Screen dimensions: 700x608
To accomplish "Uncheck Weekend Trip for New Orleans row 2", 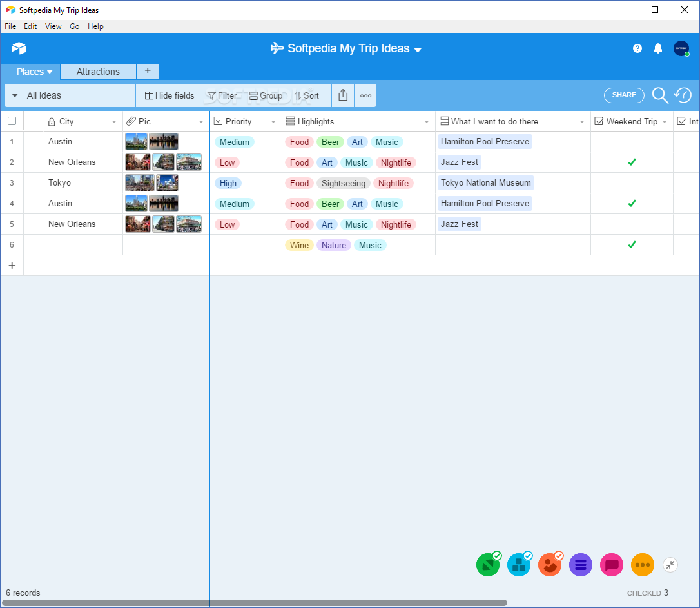I will pos(632,162).
